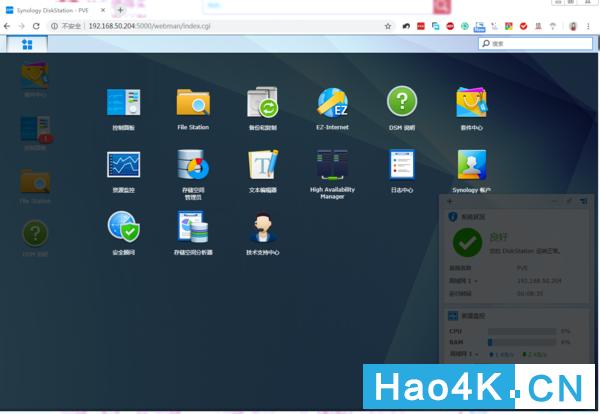Open dimmed Control Panel desktop shortcut
Viewport: 600px width, 414px height.
pos(36,129)
